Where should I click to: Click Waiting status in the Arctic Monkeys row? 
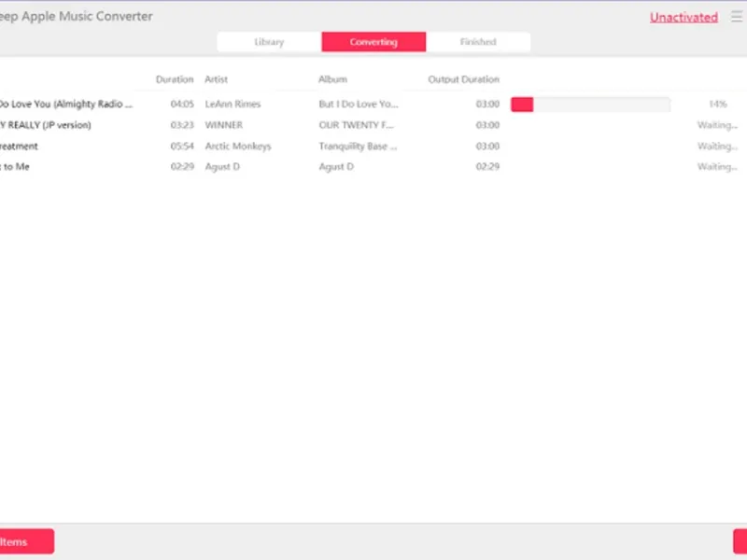(717, 147)
